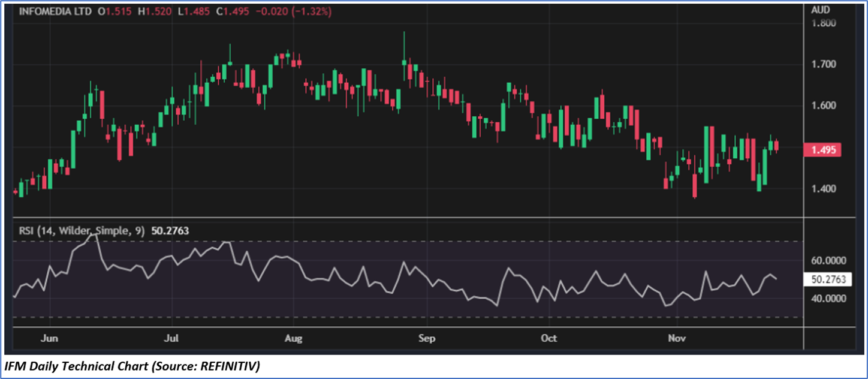Click the Nov label on time axis
This screenshot has width=868, height=379.
click(676, 338)
